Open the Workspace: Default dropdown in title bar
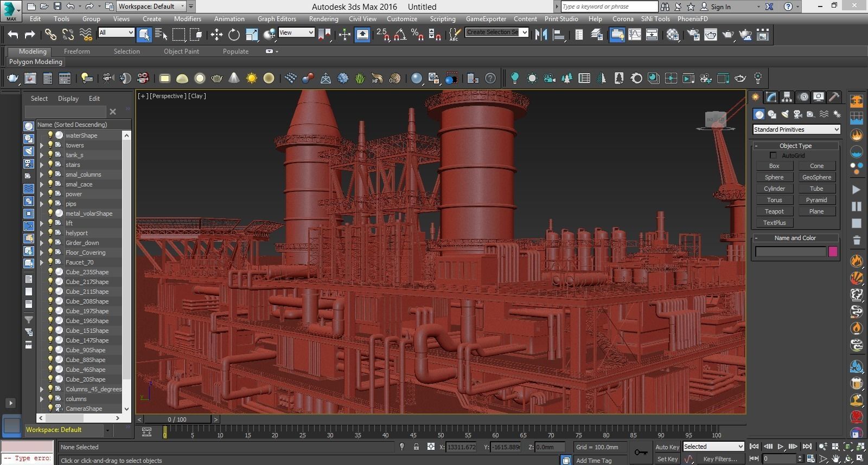Image resolution: width=868 pixels, height=465 pixels. point(151,7)
